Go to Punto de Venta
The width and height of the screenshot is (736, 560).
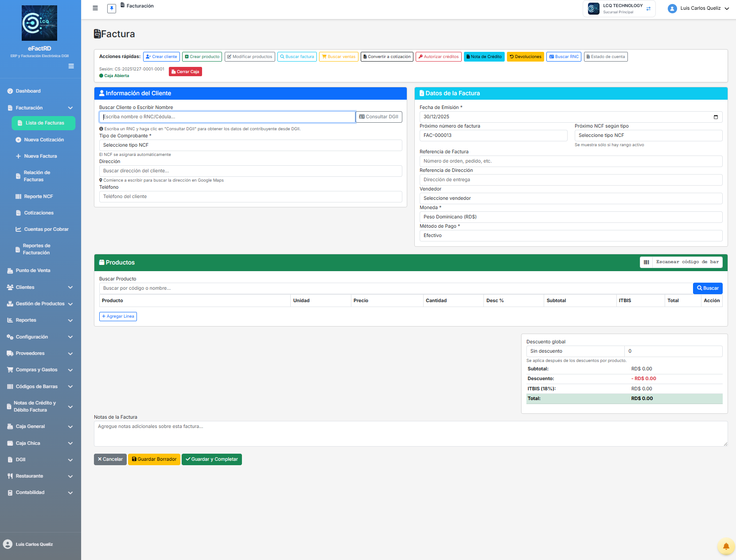click(33, 271)
